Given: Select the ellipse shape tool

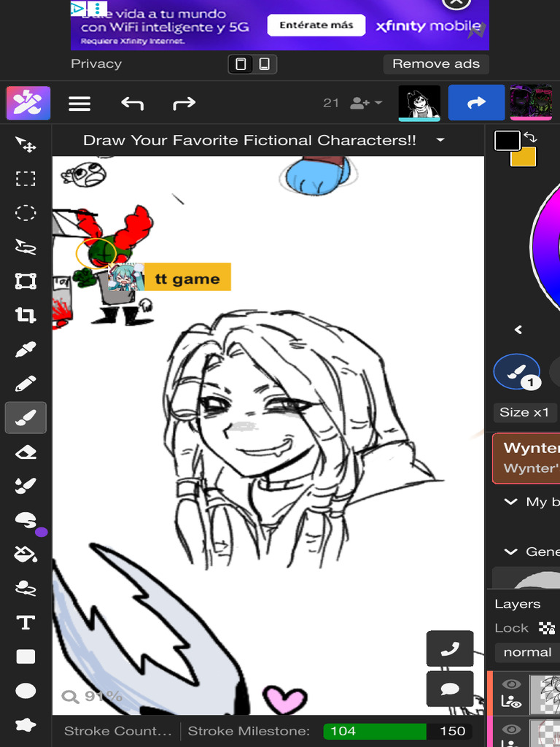Looking at the screenshot, I should (x=26, y=691).
